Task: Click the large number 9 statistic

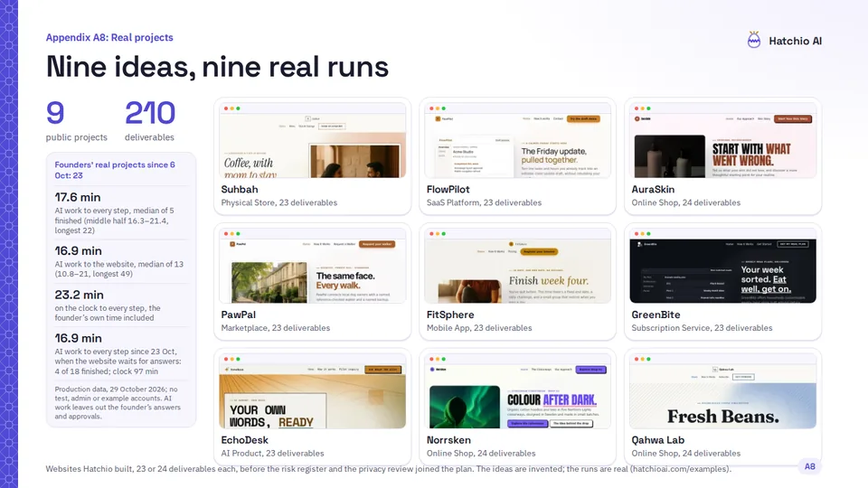Action: 55,113
